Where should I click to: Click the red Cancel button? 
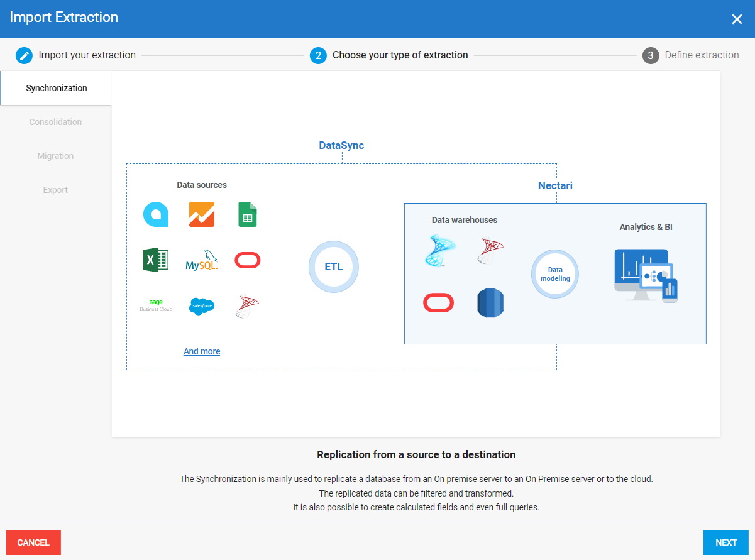click(33, 542)
